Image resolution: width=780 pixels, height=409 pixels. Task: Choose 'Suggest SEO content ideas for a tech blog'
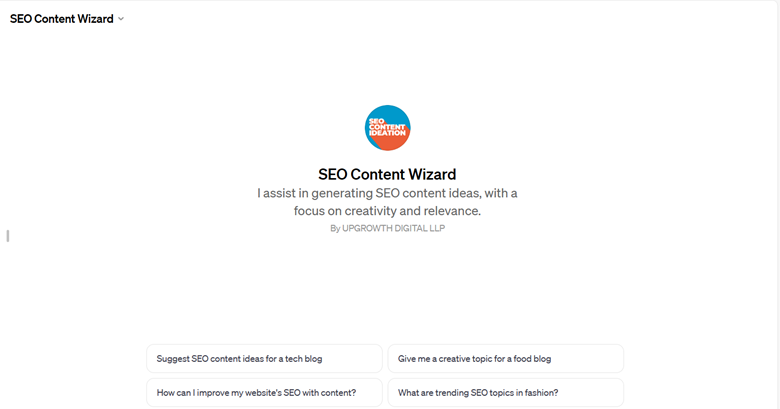[x=264, y=359]
